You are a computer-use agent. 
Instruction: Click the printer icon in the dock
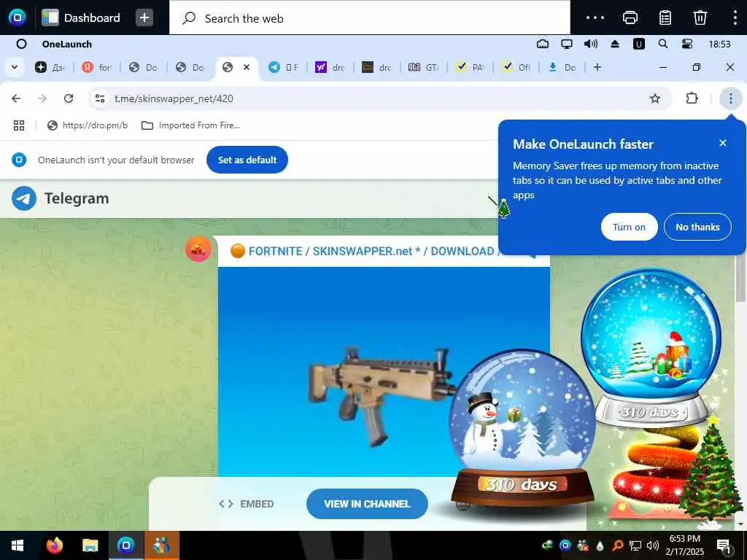630,17
